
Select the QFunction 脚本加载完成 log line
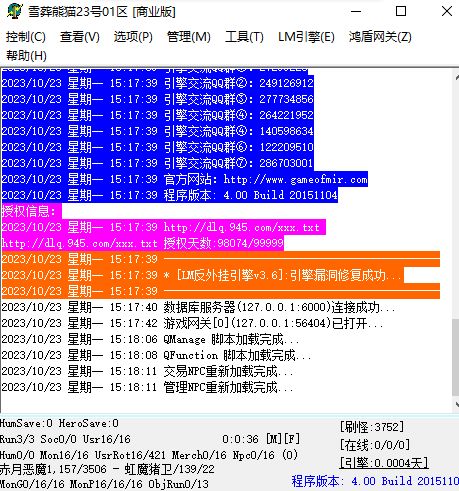click(x=156, y=355)
